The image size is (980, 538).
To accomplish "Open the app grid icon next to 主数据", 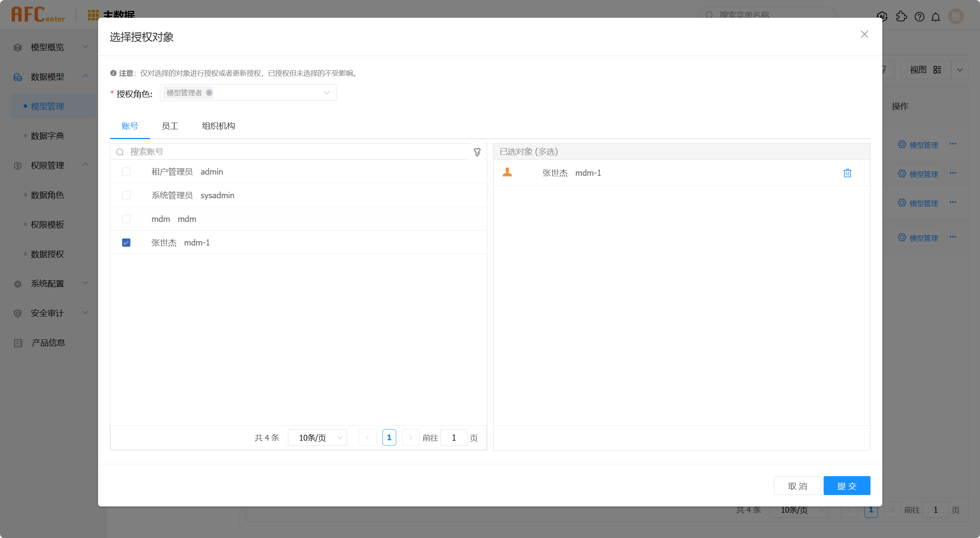I will (x=93, y=15).
